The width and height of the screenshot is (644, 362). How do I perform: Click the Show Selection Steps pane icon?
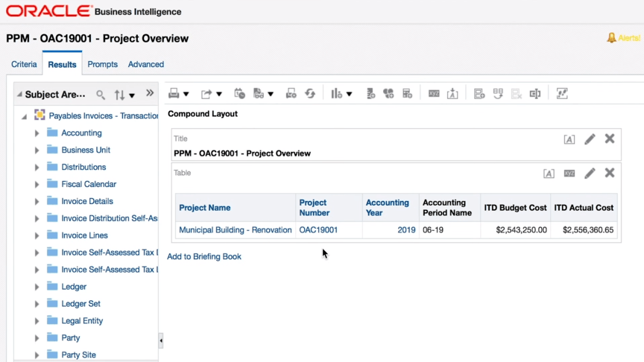562,94
